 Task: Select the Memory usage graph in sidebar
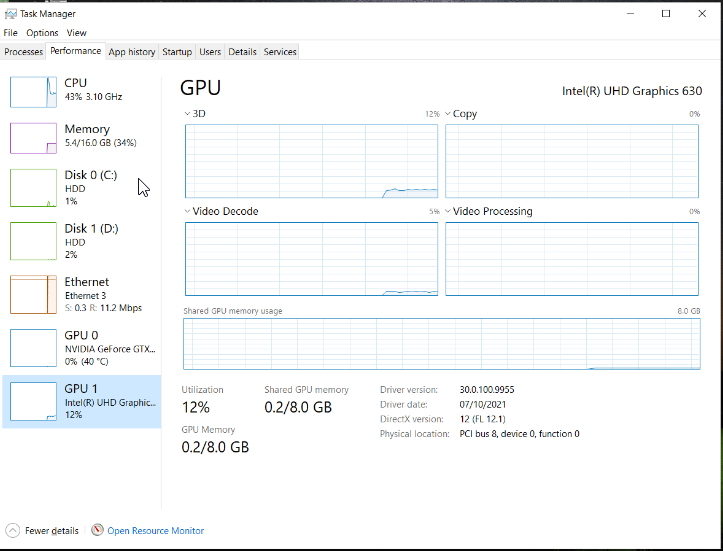[33, 138]
